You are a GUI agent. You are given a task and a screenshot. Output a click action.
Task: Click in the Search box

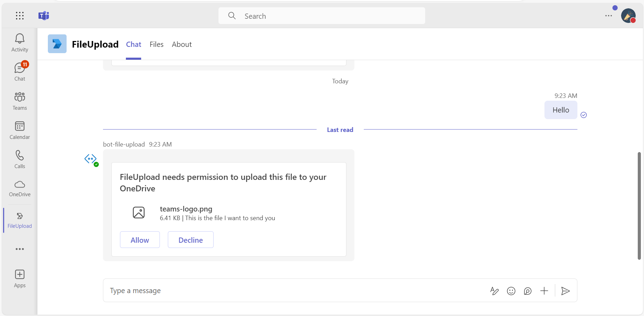point(322,16)
